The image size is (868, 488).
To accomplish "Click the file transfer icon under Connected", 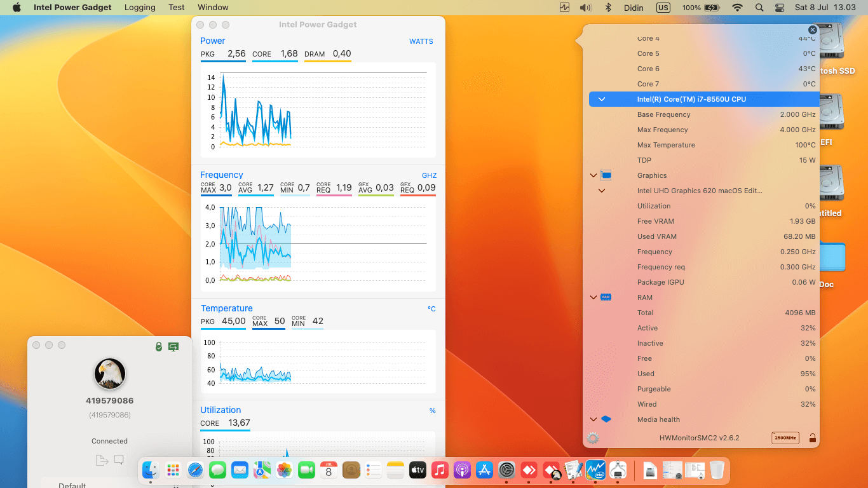I will [101, 461].
